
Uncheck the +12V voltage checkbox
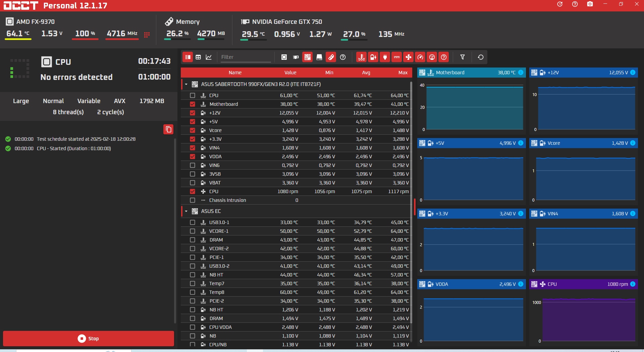(193, 113)
